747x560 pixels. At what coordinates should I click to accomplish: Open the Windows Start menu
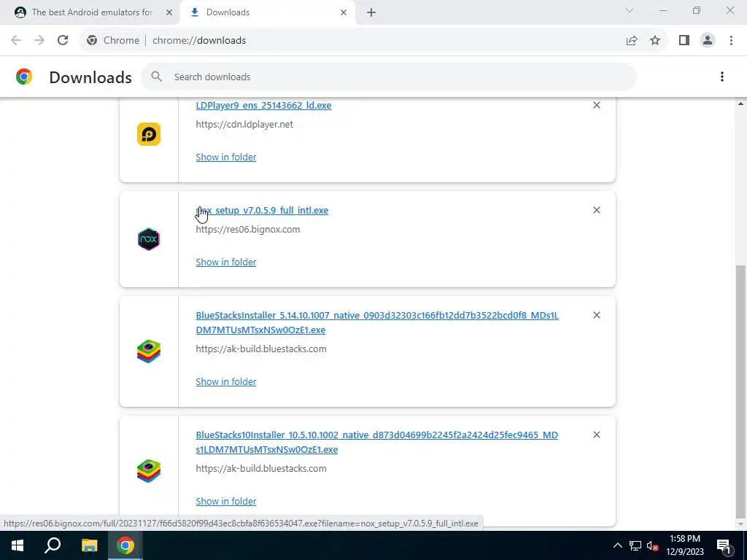[x=18, y=545]
